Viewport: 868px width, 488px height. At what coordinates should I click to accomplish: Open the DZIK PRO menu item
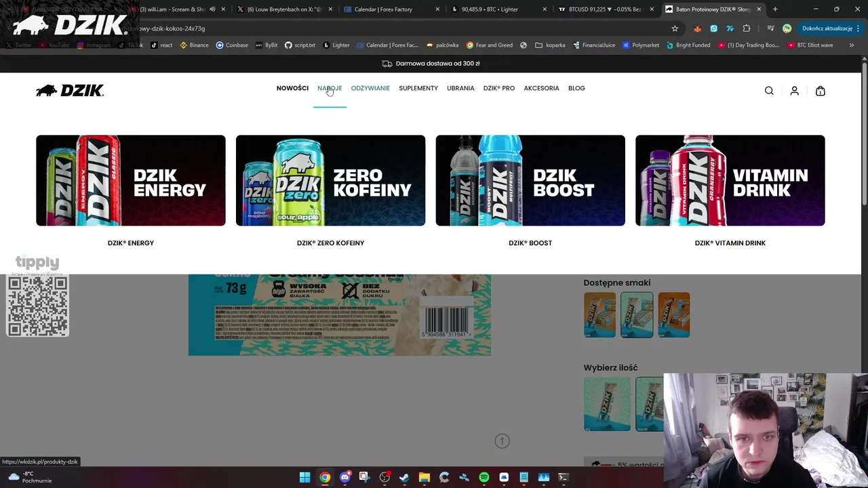click(499, 88)
